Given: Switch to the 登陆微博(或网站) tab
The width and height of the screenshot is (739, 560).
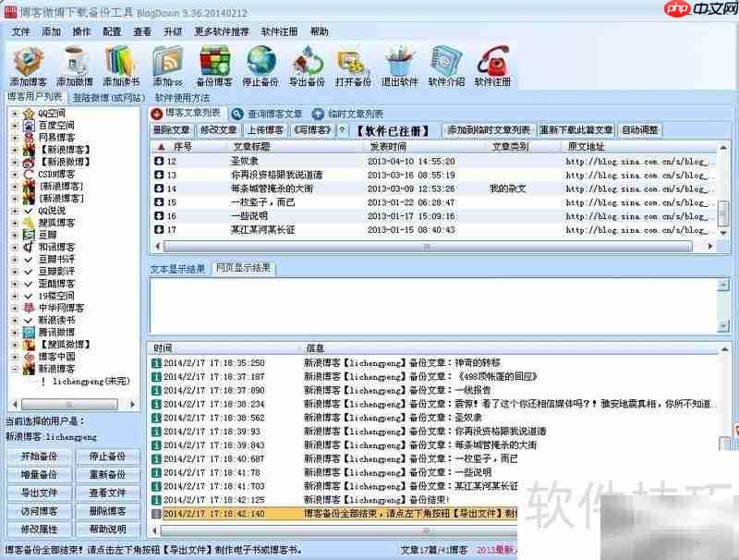Looking at the screenshot, I should 108,98.
